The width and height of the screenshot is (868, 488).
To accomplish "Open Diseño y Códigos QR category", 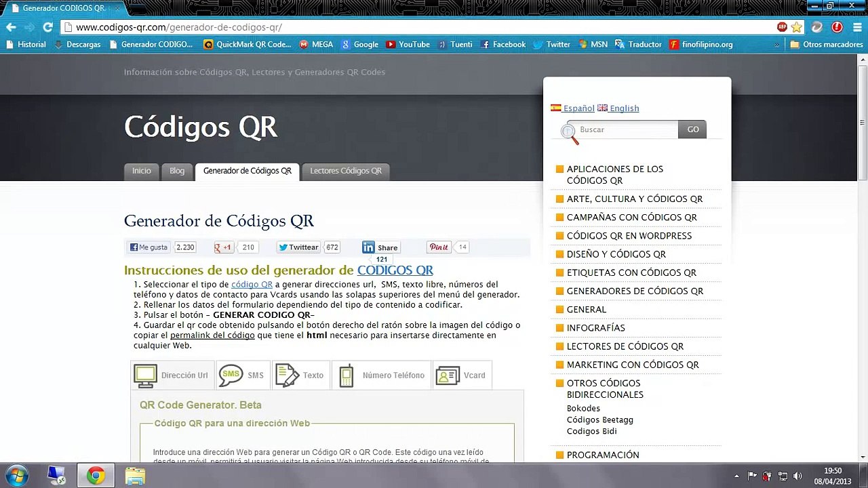I will click(616, 254).
